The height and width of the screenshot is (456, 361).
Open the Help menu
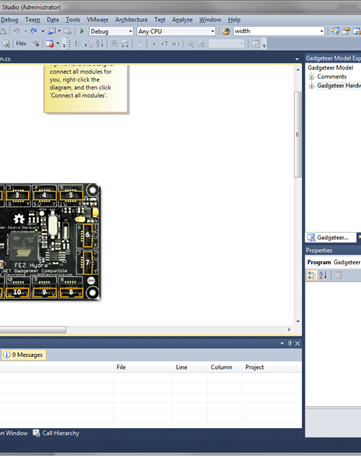click(234, 20)
